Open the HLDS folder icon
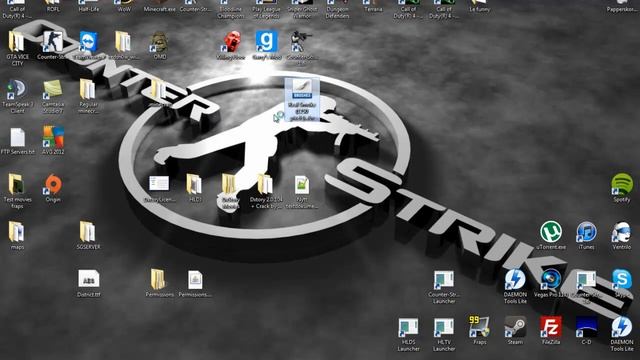Viewport: 640px width, 360px height. pos(194,184)
